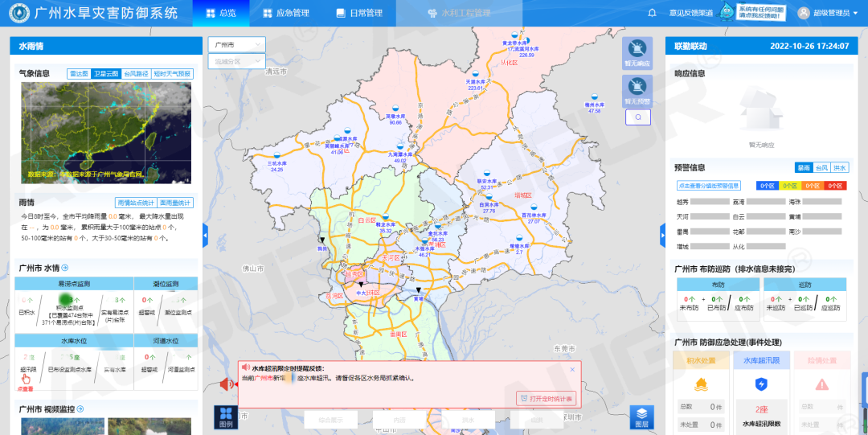The height and width of the screenshot is (435, 868).
Task: Toggle weather view to 台风路径
Action: [x=136, y=74]
